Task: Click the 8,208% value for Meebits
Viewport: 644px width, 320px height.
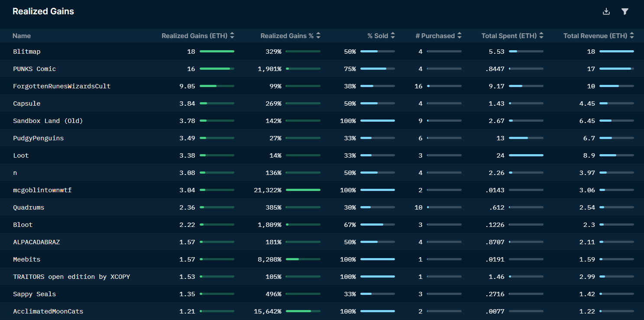Action: [x=269, y=259]
